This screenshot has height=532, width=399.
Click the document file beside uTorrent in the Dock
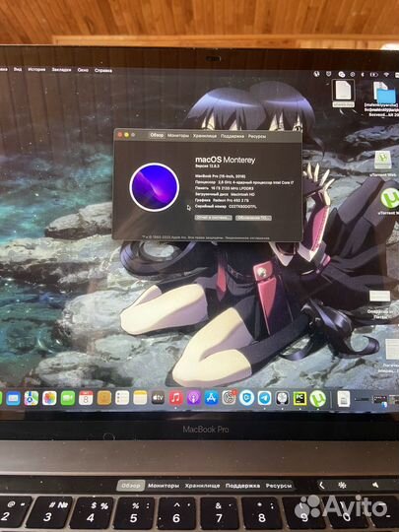[344, 399]
